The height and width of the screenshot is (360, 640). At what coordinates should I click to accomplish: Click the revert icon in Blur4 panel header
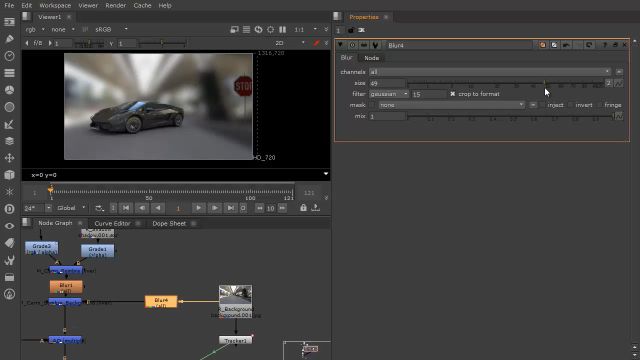[589, 45]
